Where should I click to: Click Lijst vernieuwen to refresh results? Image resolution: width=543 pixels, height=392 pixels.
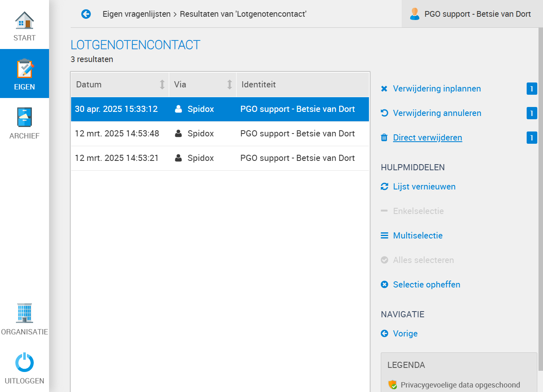[424, 187]
